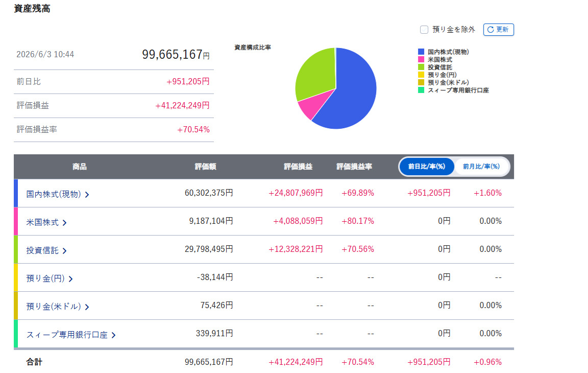Image resolution: width=588 pixels, height=373 pixels.
Task: Switch to the 前日比/率(%) toggle
Action: pyautogui.click(x=426, y=166)
